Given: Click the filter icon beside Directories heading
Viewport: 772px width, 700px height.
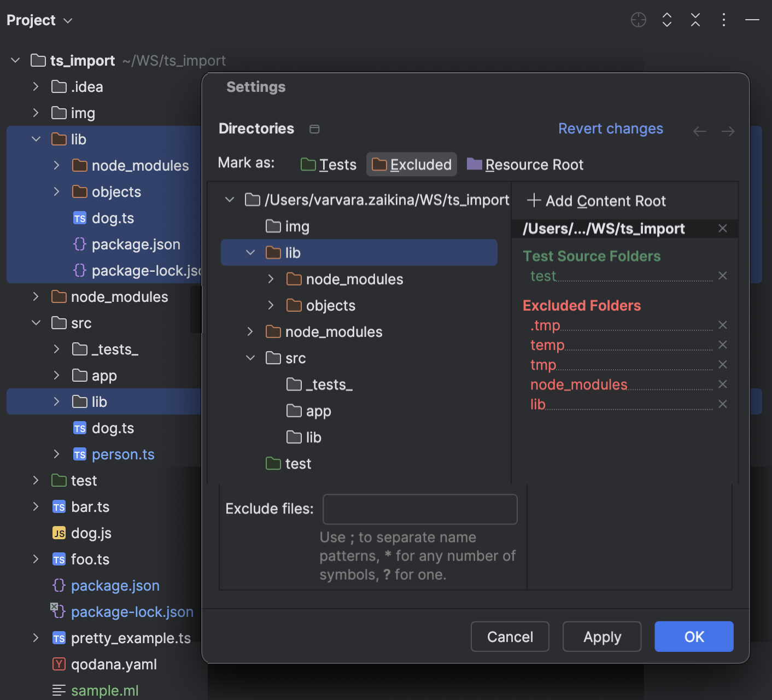Looking at the screenshot, I should (x=314, y=129).
